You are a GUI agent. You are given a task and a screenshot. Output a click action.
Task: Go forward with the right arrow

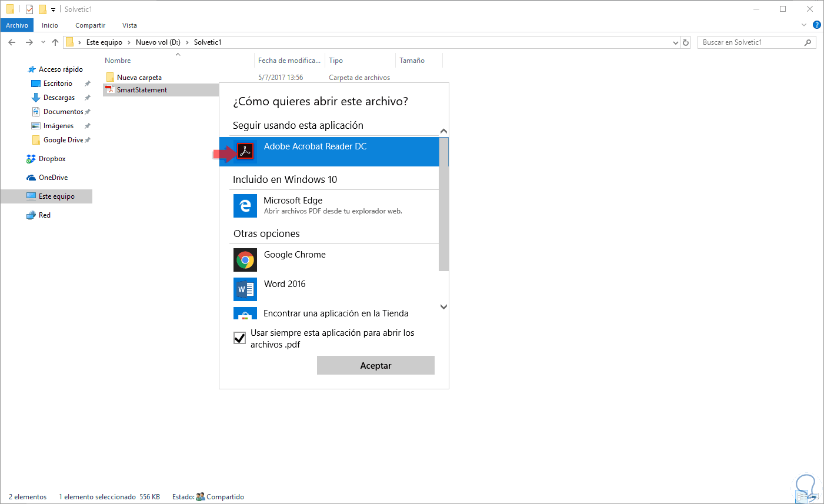29,42
